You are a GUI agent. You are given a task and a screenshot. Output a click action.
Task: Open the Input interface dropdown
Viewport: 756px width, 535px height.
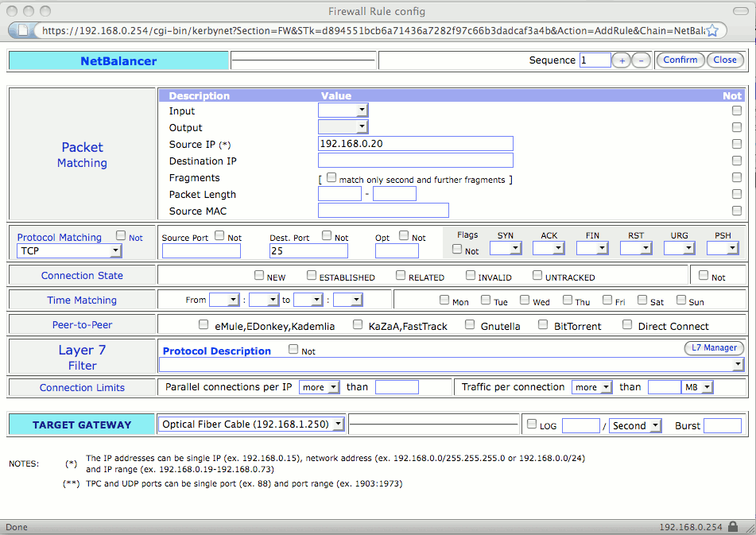pos(343,110)
